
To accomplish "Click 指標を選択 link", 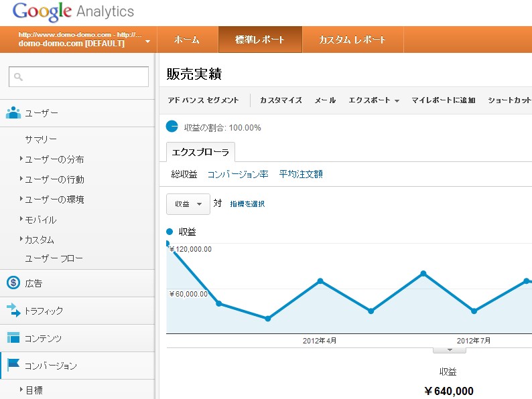I will point(247,204).
